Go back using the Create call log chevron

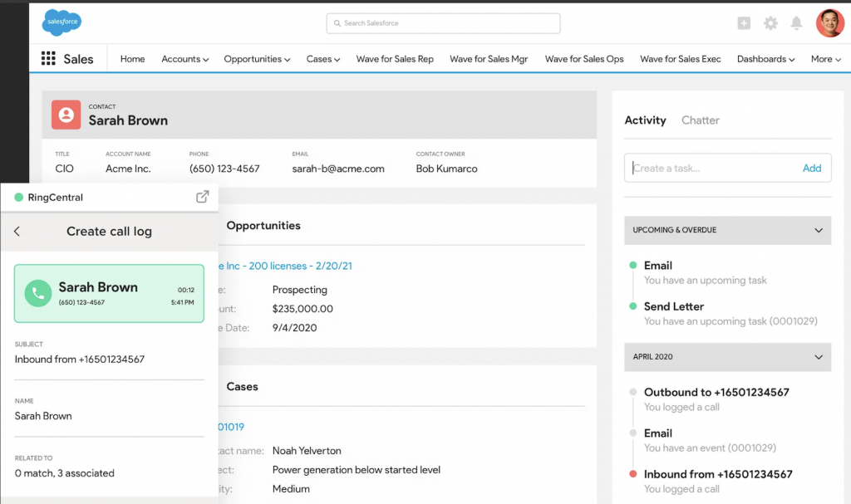(17, 232)
